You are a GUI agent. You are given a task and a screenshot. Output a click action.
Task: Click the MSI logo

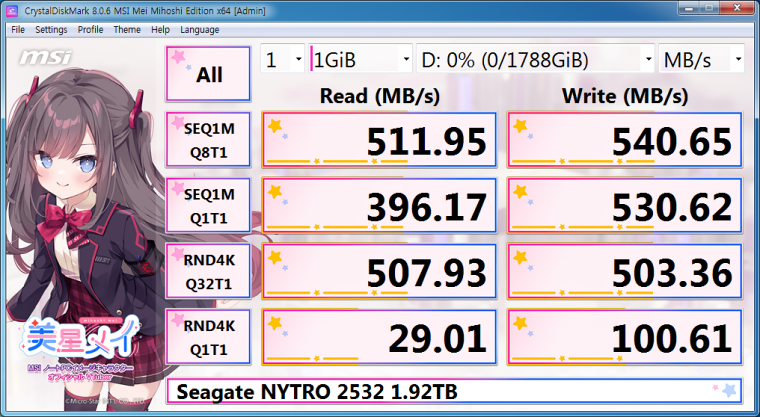pos(45,58)
